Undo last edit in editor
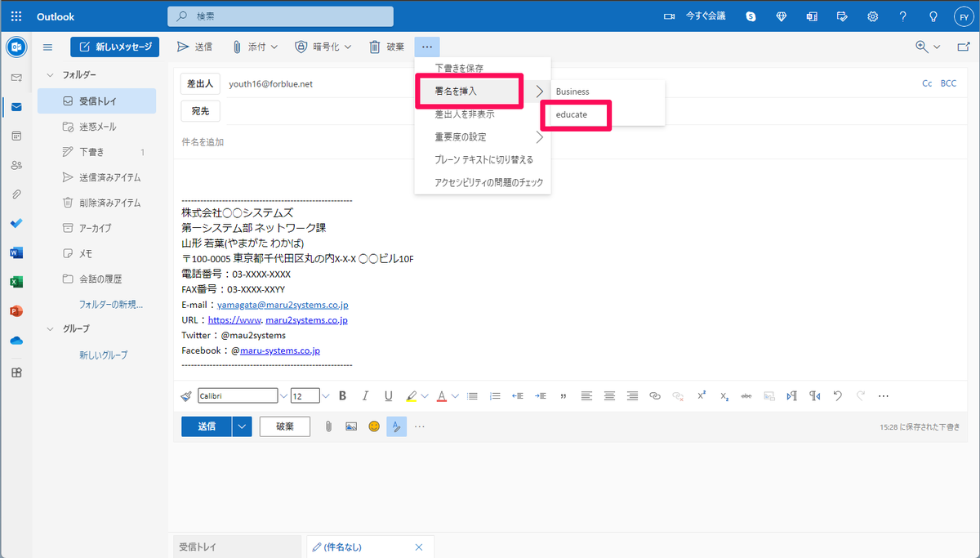Screen dimensions: 980x558 [x=837, y=396]
